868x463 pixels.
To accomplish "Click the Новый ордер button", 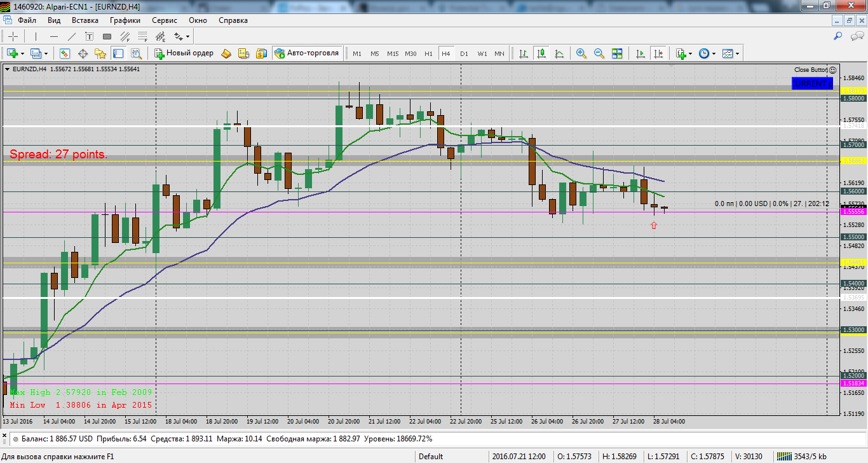I will pos(184,53).
